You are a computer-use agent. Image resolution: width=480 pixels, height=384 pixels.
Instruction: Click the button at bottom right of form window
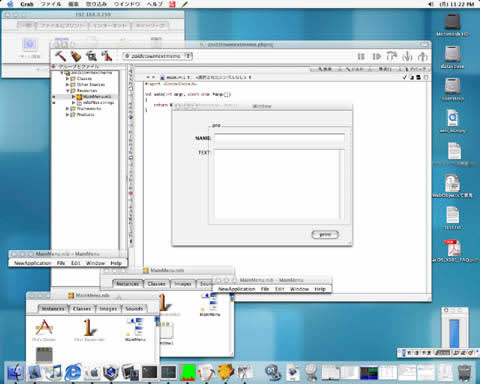[x=325, y=235]
